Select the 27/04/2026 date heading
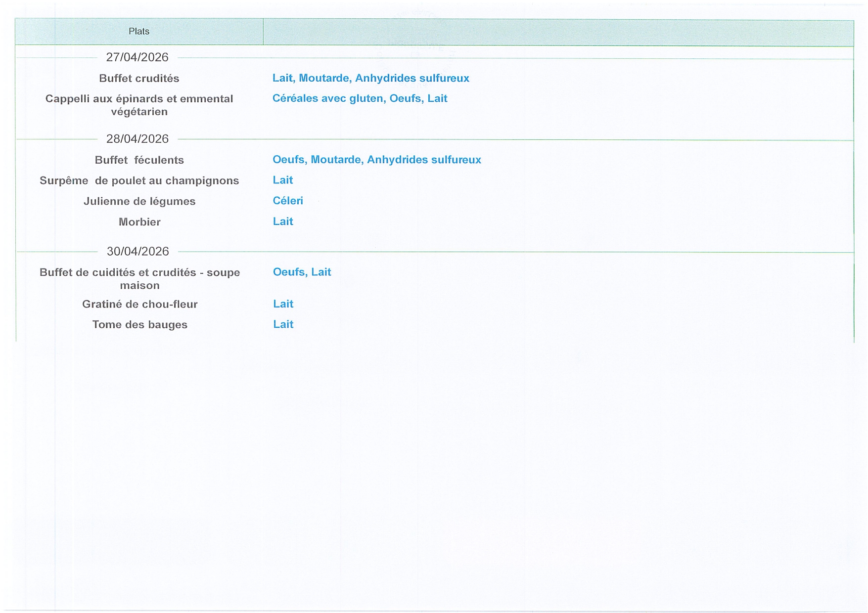 point(137,57)
